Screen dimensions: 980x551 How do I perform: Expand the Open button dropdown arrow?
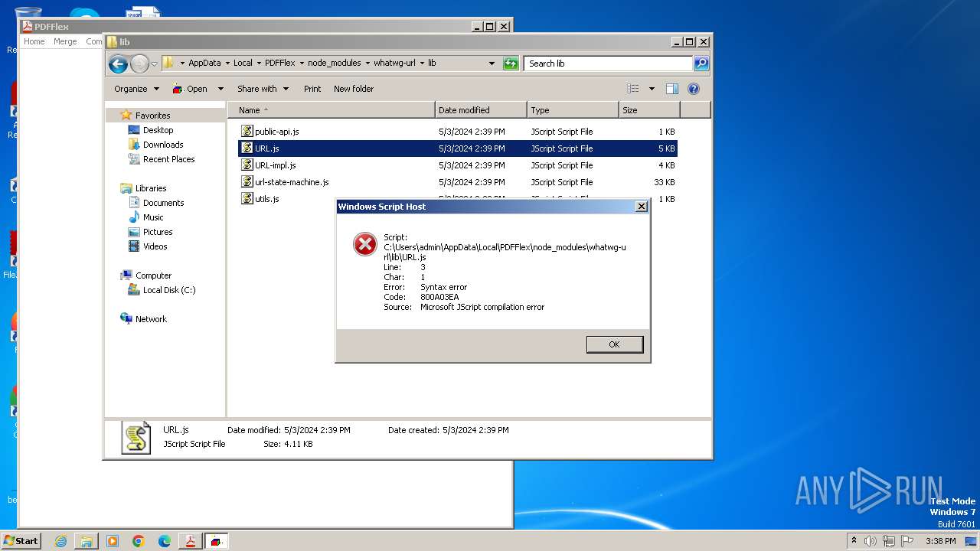[x=220, y=89]
